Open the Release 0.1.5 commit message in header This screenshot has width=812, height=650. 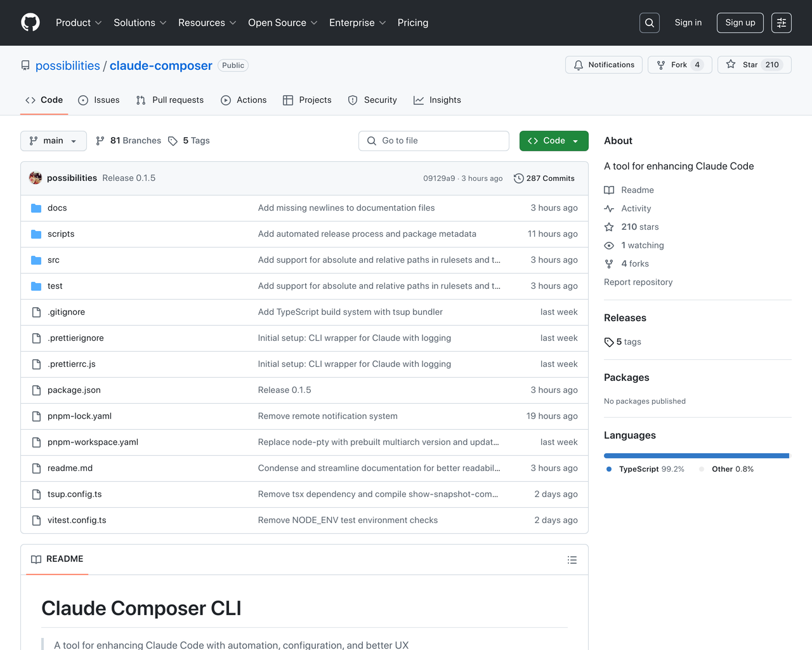coord(129,178)
